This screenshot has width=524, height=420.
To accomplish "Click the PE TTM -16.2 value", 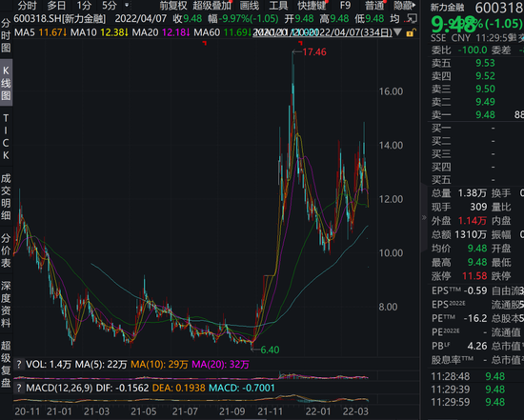I will click(475, 318).
